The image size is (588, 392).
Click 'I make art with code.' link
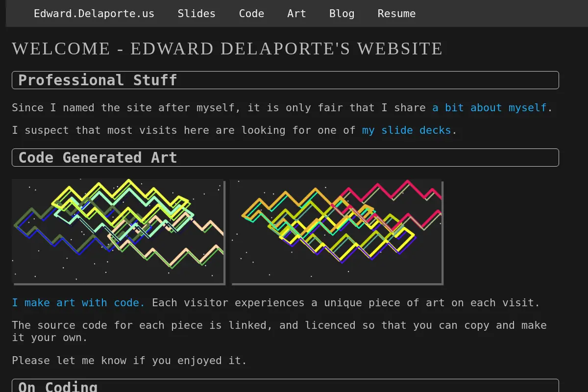[78, 303]
